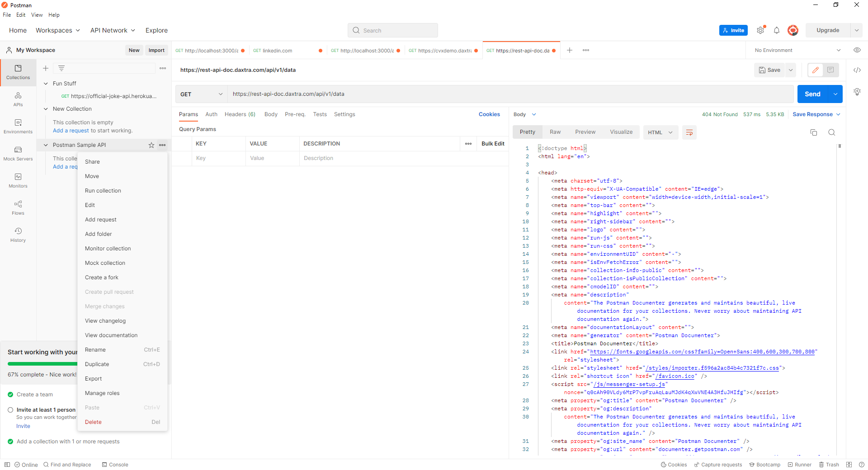Open the View menu in the menu bar
The width and height of the screenshot is (868, 470).
pos(37,15)
